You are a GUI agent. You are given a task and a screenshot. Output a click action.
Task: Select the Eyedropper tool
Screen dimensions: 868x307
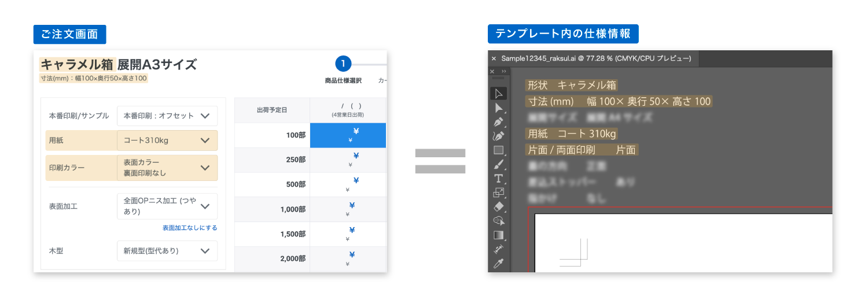tap(498, 264)
